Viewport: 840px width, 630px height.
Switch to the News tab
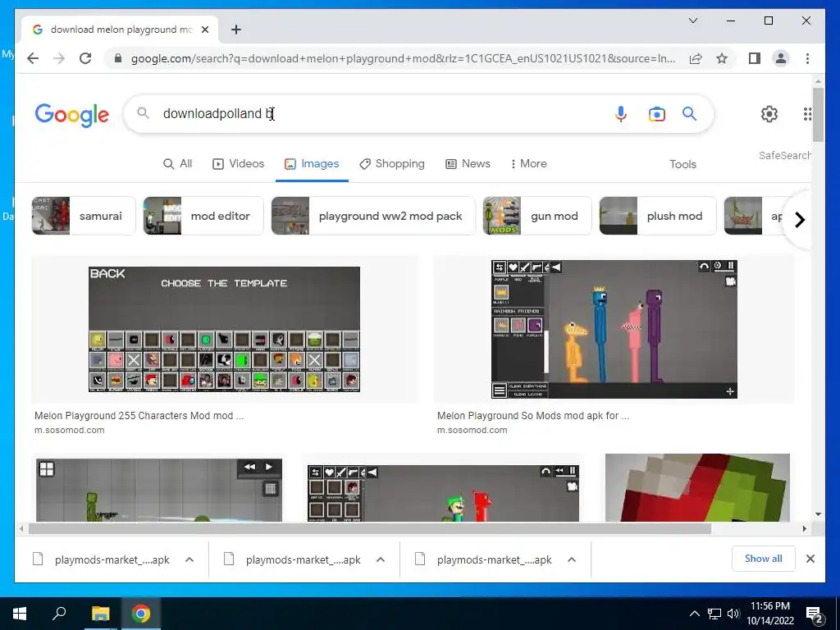pos(468,163)
